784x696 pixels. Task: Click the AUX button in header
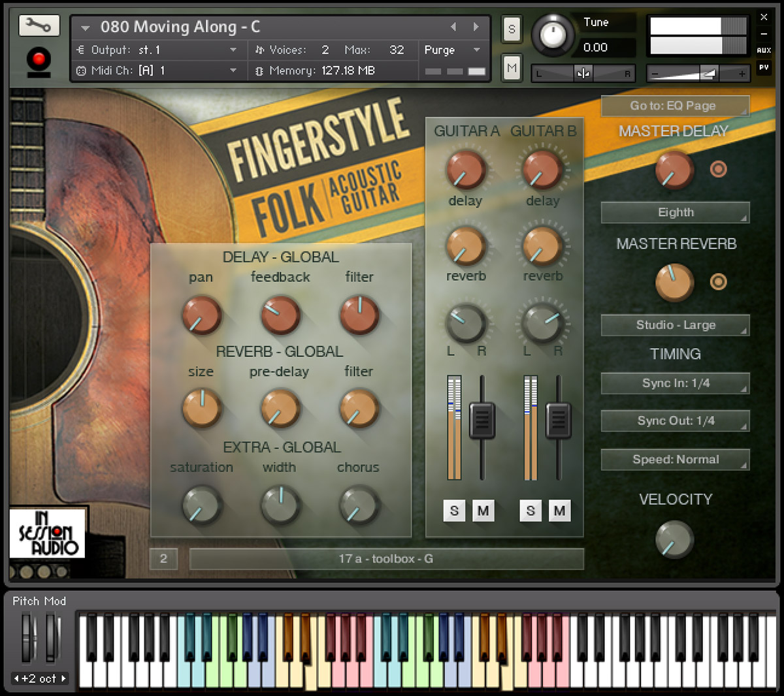point(763,50)
